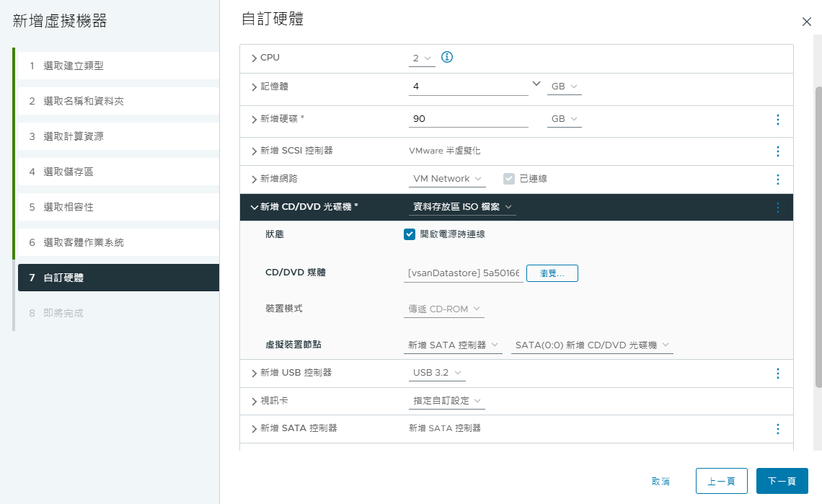Open the SCSI controller three-dot menu
This screenshot has height=504, width=822.
click(x=777, y=151)
